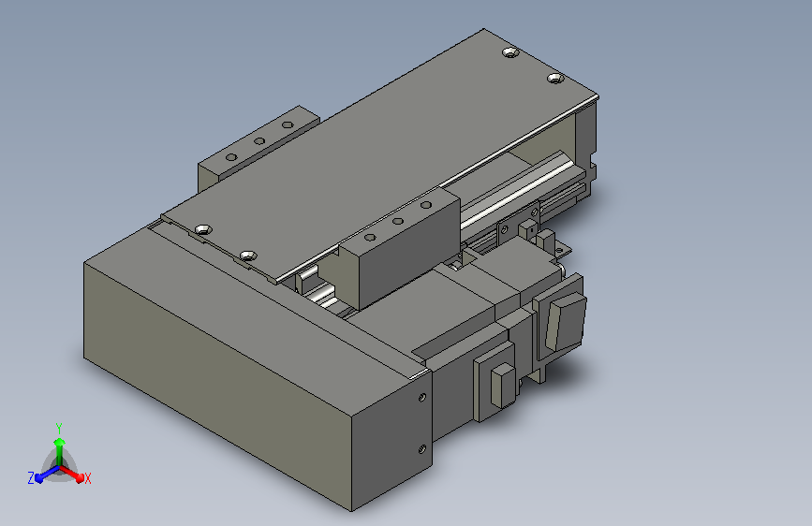Click the blue Z axis of the triad
The image size is (812, 526).
click(47, 475)
